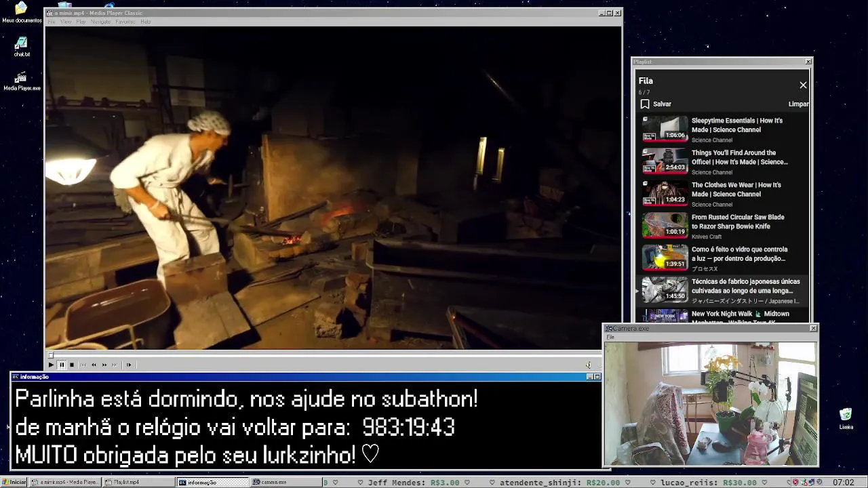
Task: Click the skip-to-previous track button
Action: click(x=83, y=365)
